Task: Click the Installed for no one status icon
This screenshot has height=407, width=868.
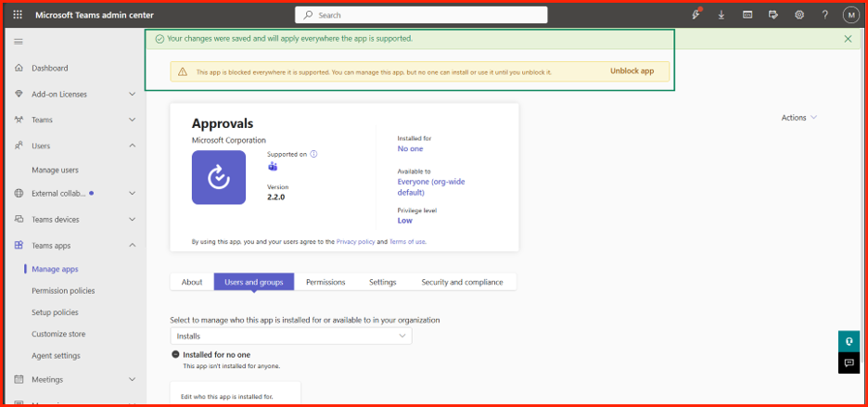Action: pyautogui.click(x=175, y=355)
